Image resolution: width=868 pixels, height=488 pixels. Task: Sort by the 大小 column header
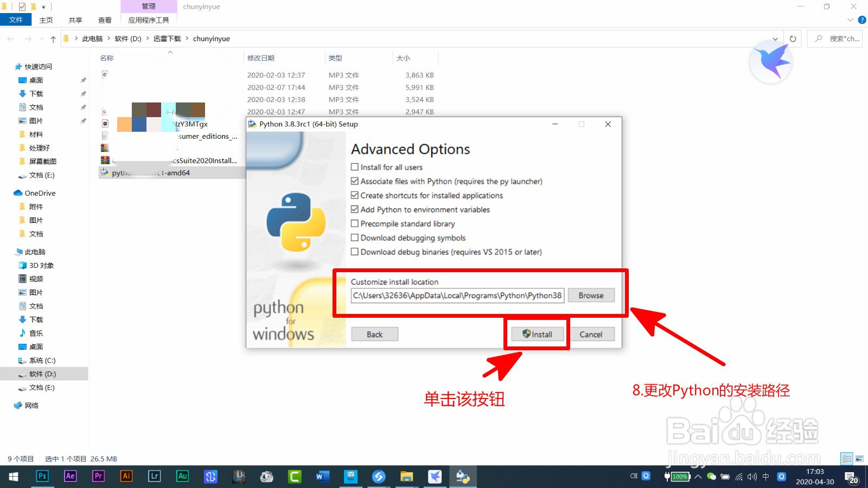403,58
